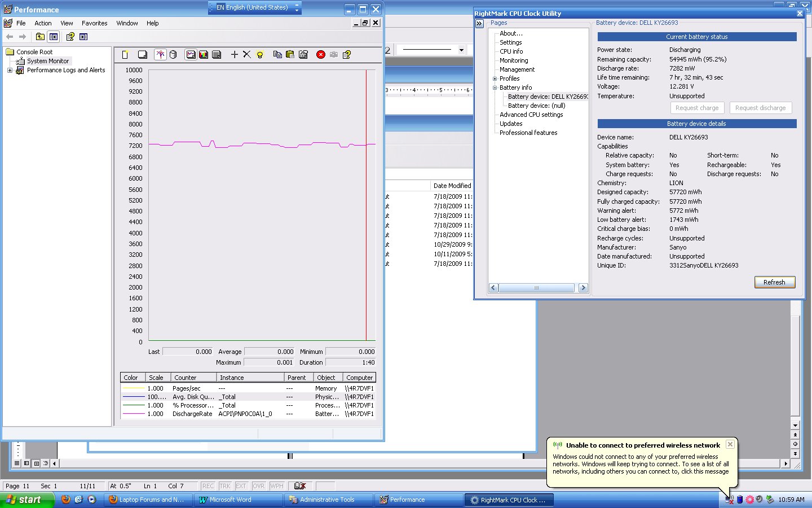The image size is (812, 508).
Task: Open the File menu in Performance
Action: 21,23
